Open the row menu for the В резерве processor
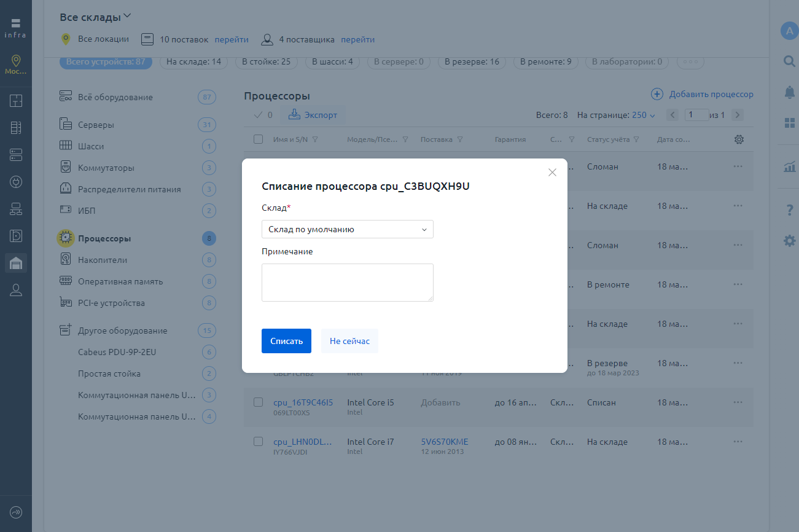The width and height of the screenshot is (799, 532). pyautogui.click(x=738, y=363)
